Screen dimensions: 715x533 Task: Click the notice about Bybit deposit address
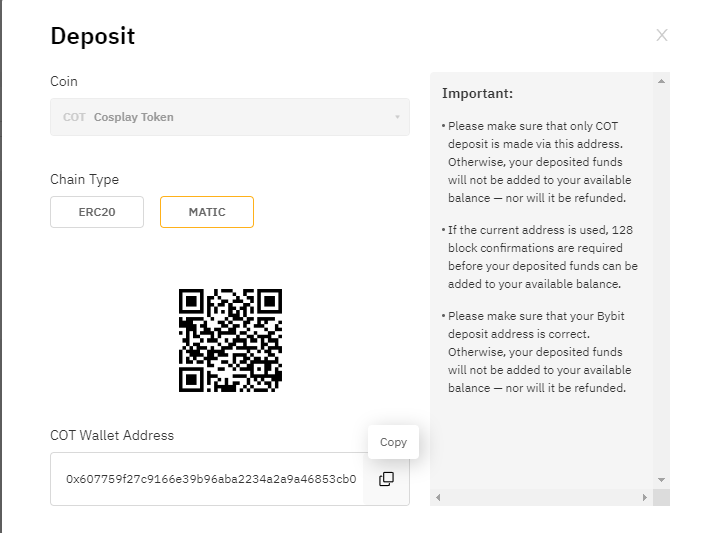(537, 352)
